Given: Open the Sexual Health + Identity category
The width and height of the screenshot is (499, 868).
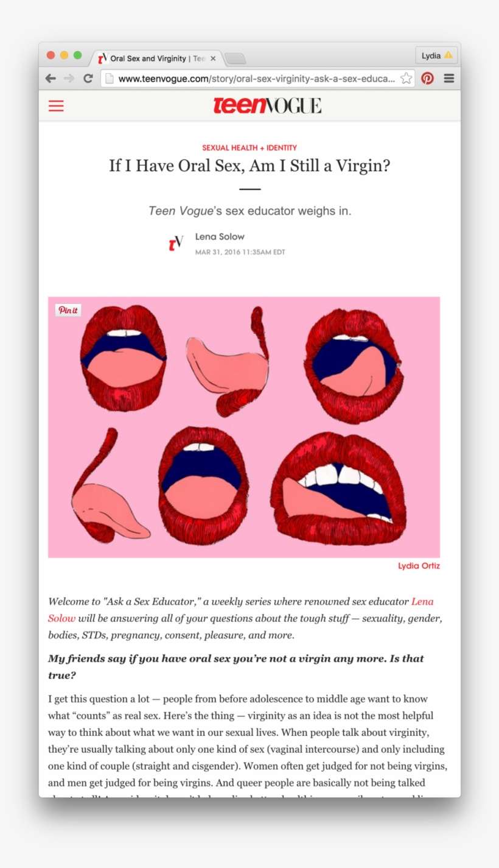Looking at the screenshot, I should coord(249,147).
